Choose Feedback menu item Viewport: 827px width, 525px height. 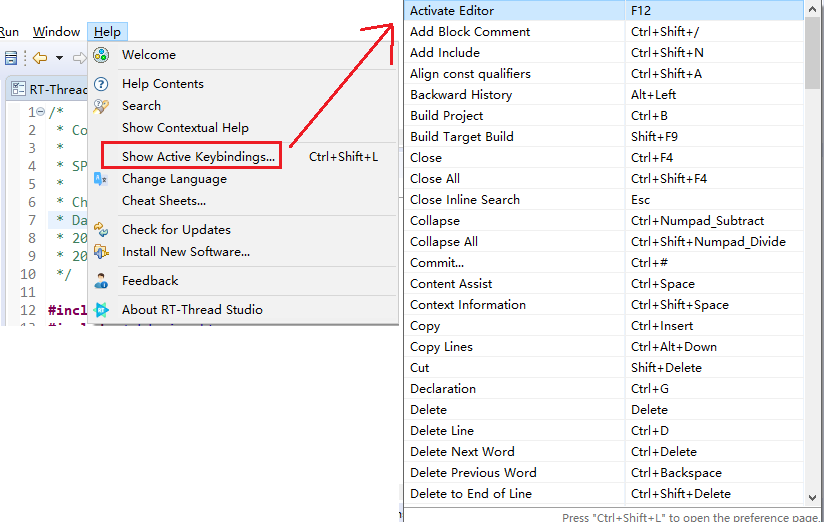click(243, 281)
